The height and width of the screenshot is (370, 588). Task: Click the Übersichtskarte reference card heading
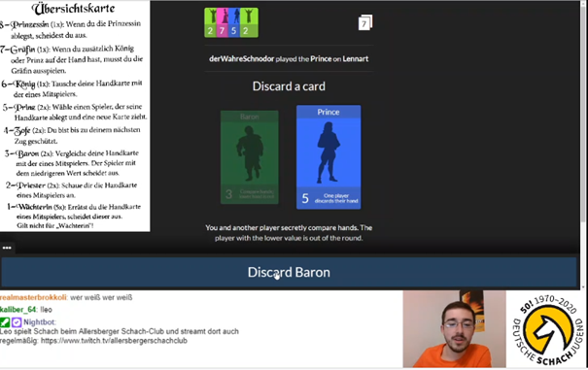74,9
